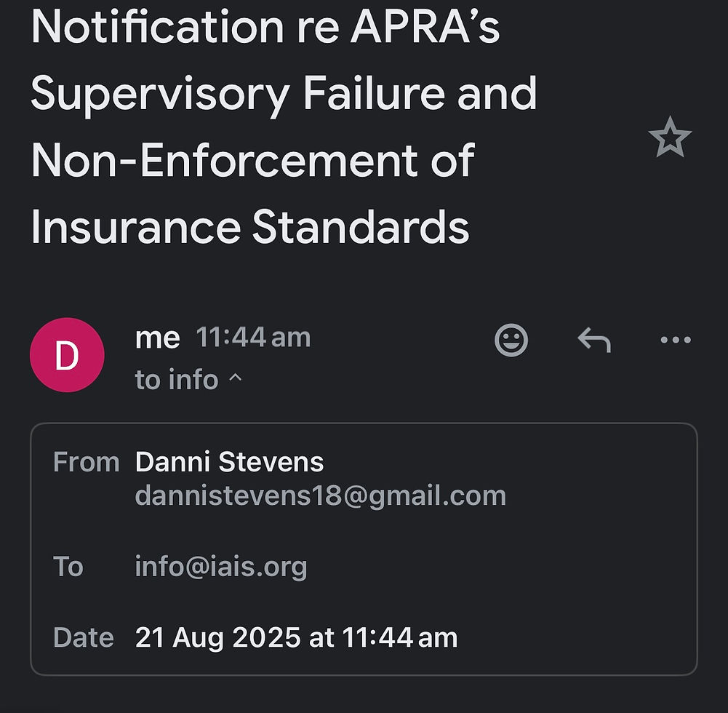Tap the "To" field label
The width and height of the screenshot is (728, 713).
[x=68, y=566]
